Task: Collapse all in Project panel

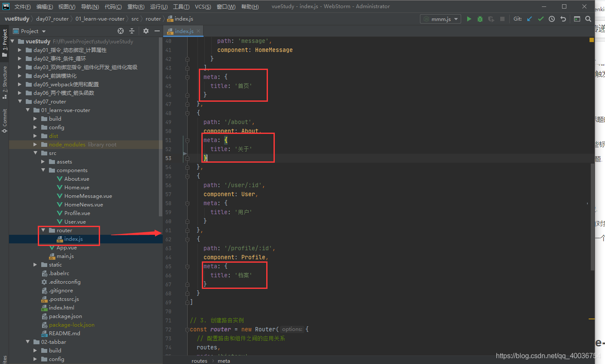Action: (x=132, y=31)
